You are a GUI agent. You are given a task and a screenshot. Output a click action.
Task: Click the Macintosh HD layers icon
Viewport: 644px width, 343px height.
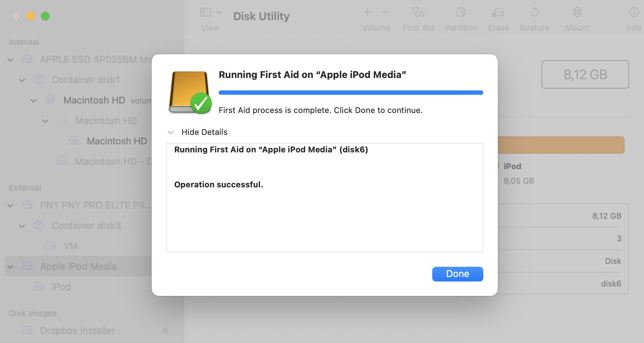pos(50,100)
